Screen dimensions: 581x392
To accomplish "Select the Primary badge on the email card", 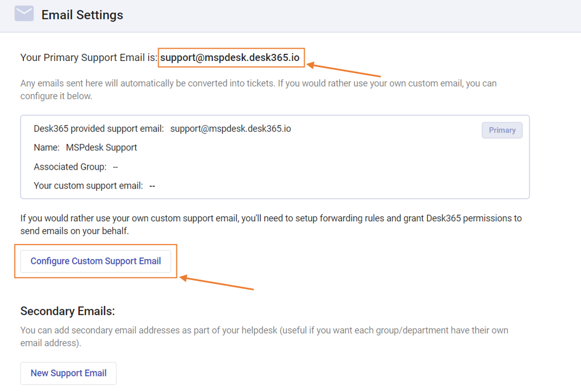I will (502, 130).
